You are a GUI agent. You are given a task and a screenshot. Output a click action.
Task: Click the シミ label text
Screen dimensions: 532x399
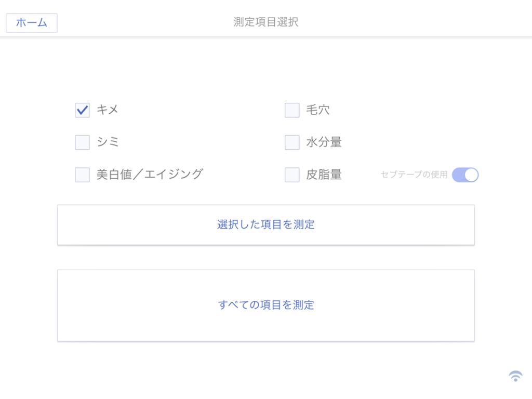pos(108,142)
